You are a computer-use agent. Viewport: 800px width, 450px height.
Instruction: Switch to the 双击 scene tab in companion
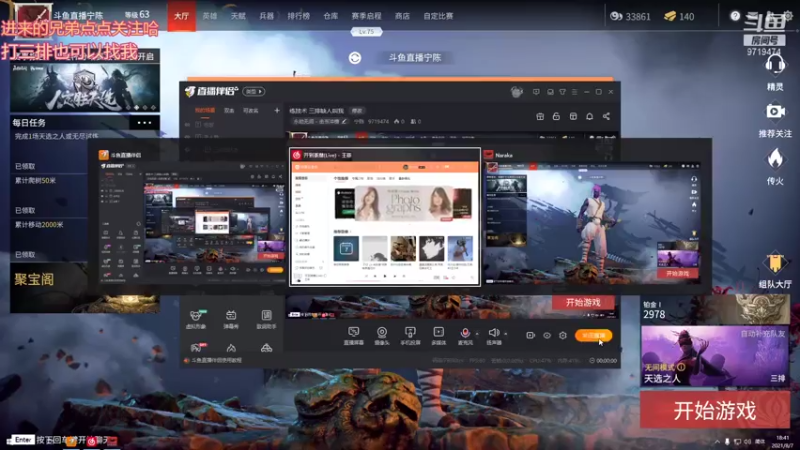[x=229, y=110]
